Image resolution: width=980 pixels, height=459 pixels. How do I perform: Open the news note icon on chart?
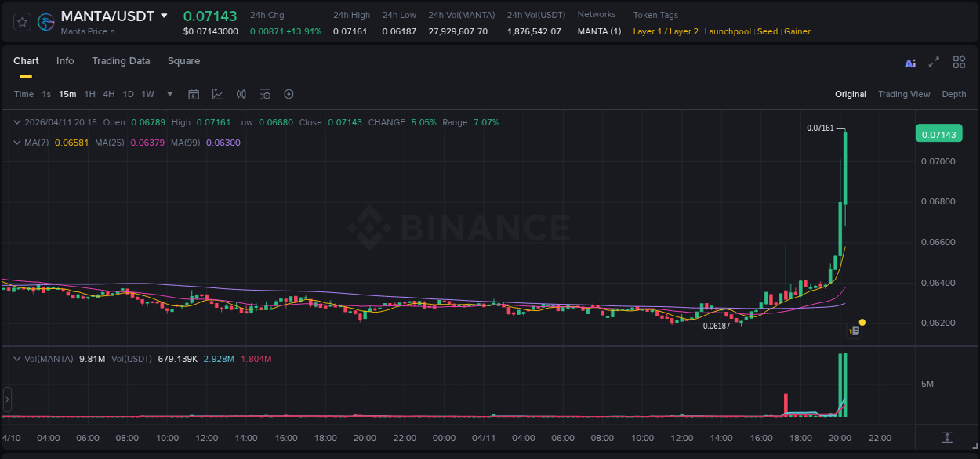tap(855, 331)
